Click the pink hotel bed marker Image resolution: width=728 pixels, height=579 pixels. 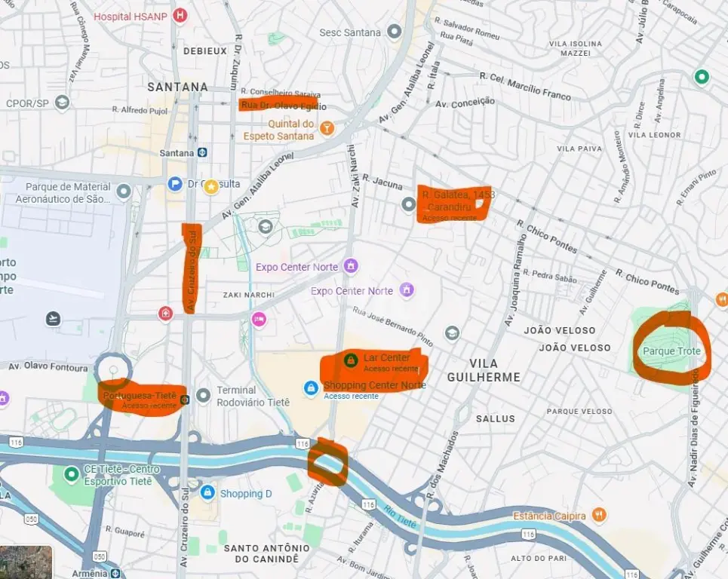[259, 319]
